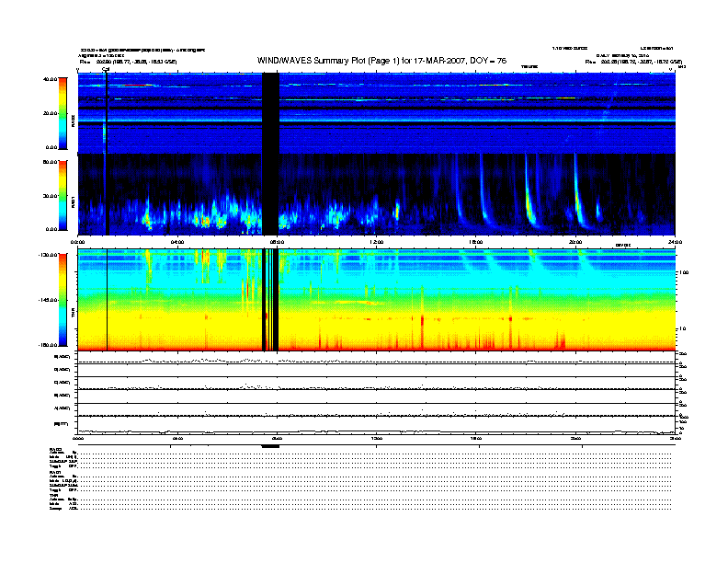Click the WIND/WAVES Summary Plot title text
The image size is (728, 563).
381,61
